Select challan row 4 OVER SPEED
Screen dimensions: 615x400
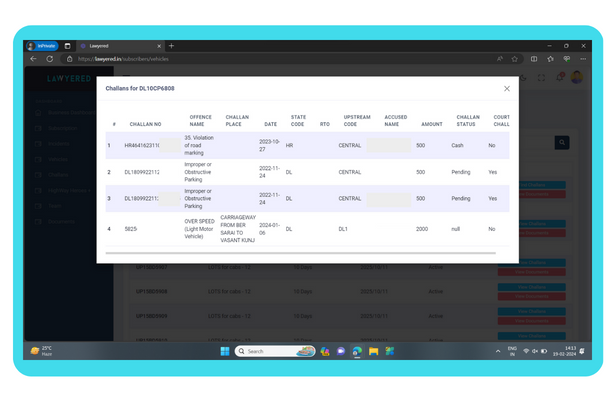click(300, 229)
